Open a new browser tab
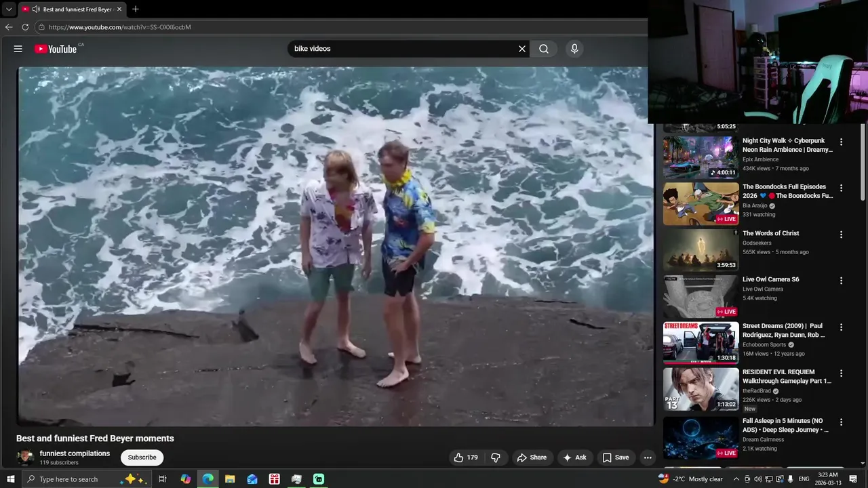Image resolution: width=868 pixels, height=488 pixels. [x=136, y=9]
